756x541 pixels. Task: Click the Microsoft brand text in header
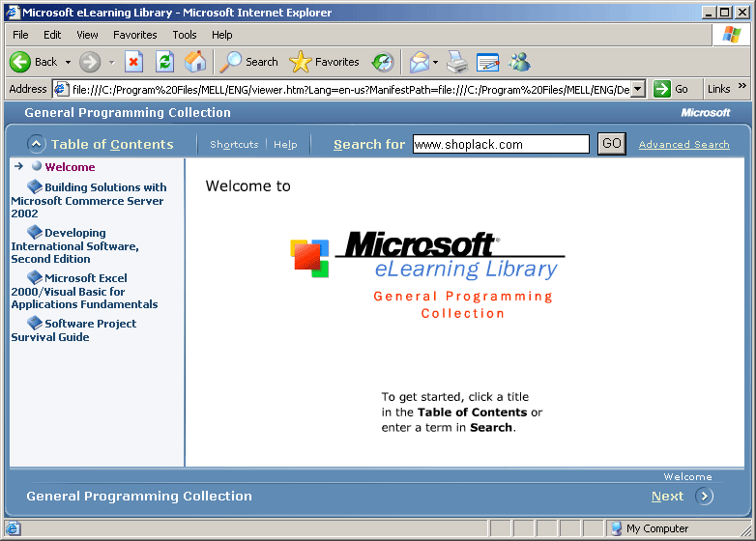pos(706,113)
